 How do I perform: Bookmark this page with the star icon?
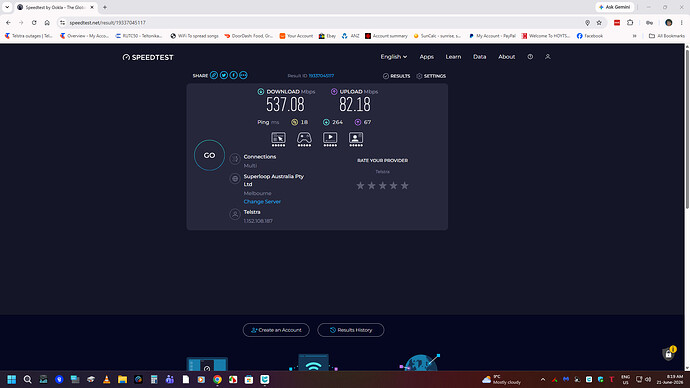pyautogui.click(x=599, y=22)
